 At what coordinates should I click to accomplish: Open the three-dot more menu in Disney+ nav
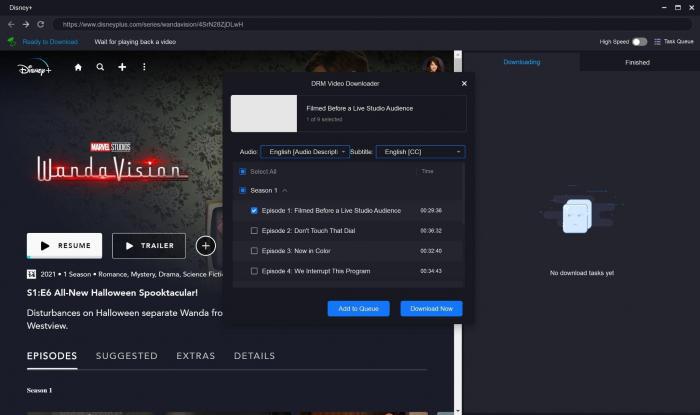tap(144, 67)
